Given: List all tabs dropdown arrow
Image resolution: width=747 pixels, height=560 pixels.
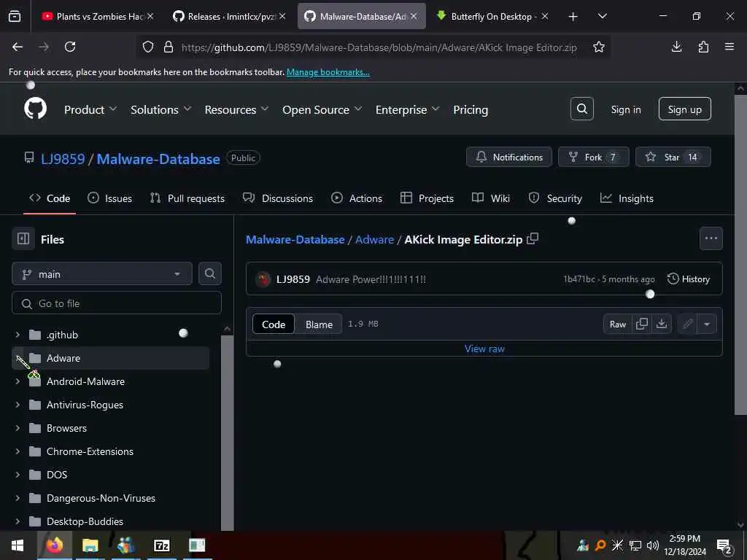Looking at the screenshot, I should pyautogui.click(x=602, y=16).
